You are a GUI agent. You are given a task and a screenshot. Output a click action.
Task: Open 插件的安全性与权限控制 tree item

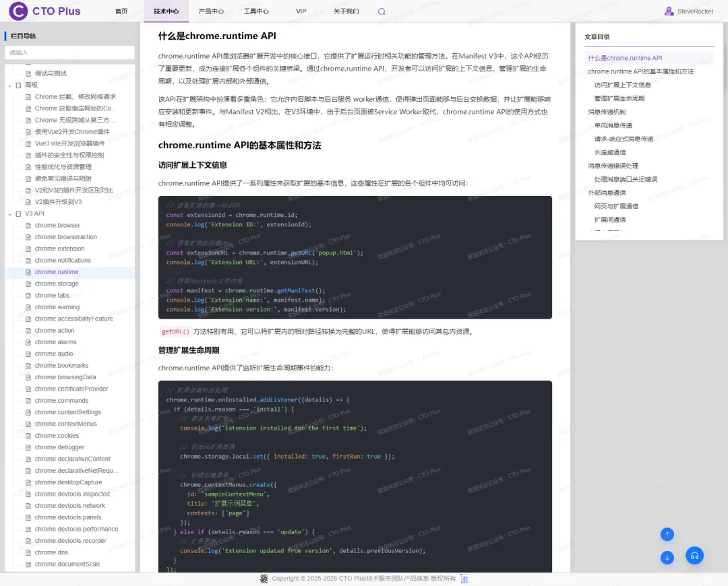tap(69, 156)
